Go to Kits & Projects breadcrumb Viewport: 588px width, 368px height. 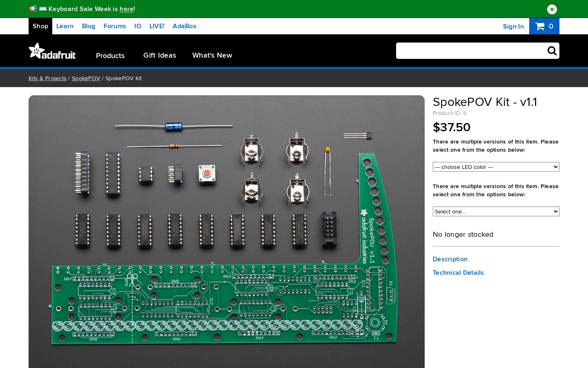click(47, 79)
